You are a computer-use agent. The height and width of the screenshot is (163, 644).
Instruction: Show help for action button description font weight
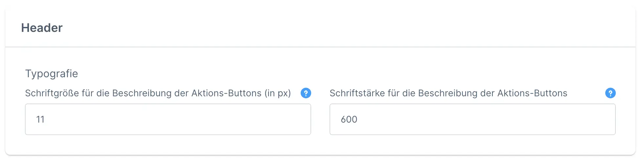point(610,93)
